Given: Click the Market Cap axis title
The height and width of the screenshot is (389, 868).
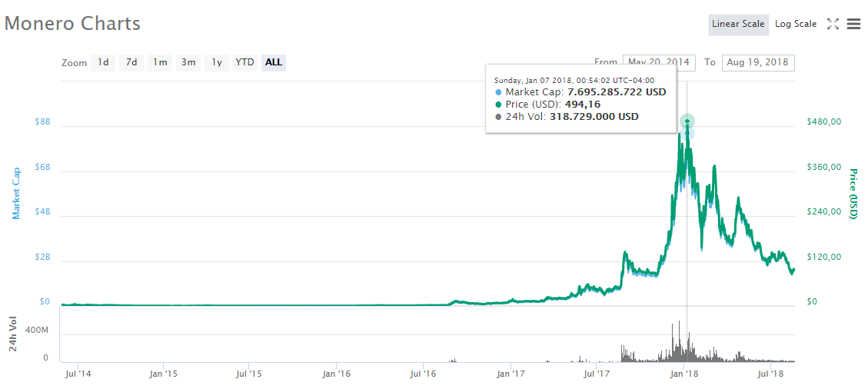Looking at the screenshot, I should pos(16,193).
